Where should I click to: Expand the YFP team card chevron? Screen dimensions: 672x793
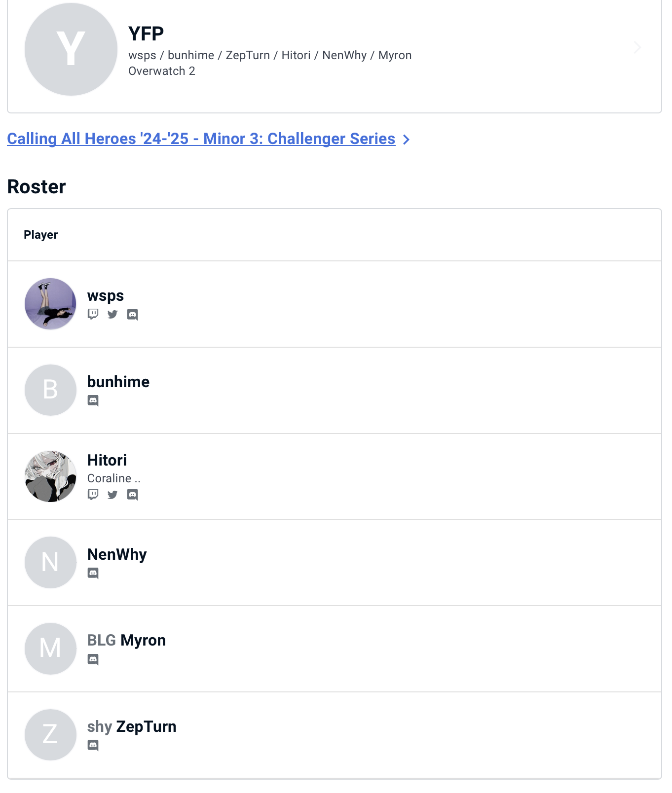[637, 47]
